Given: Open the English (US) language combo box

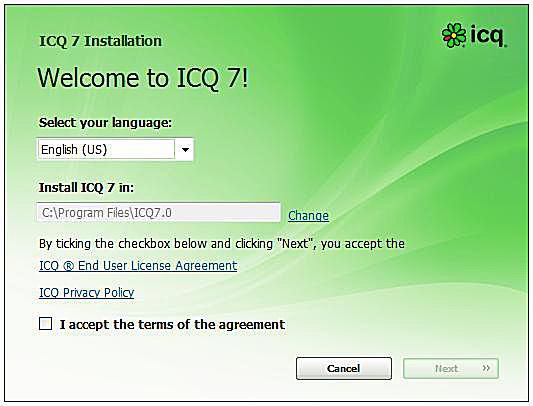Looking at the screenshot, I should click(115, 149).
